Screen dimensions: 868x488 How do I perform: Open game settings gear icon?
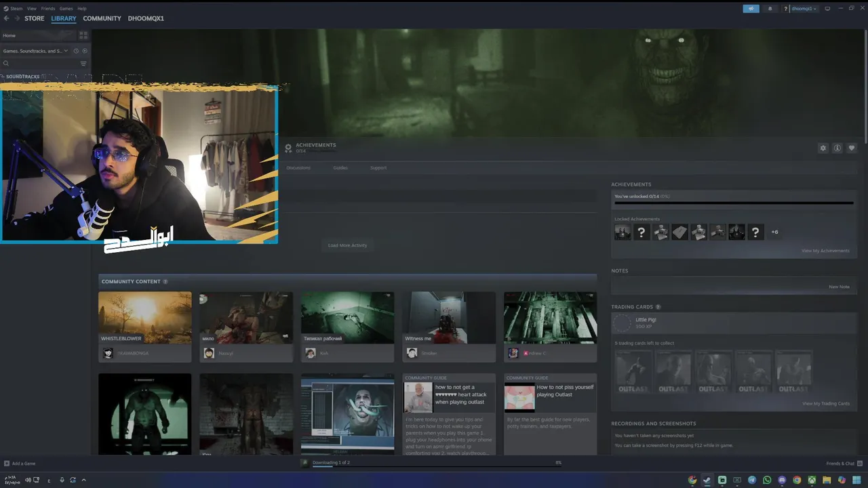click(x=823, y=148)
